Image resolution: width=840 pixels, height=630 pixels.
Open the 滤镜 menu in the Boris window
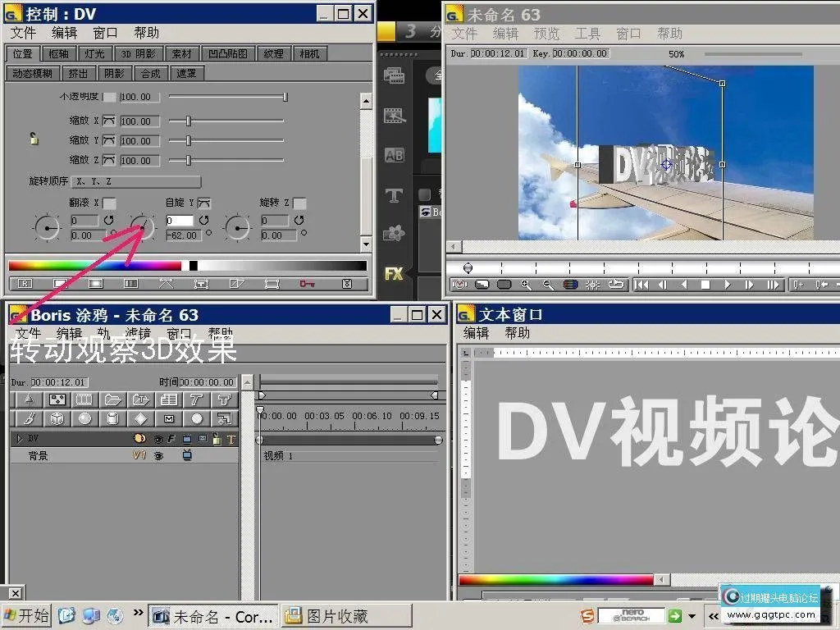click(x=138, y=333)
